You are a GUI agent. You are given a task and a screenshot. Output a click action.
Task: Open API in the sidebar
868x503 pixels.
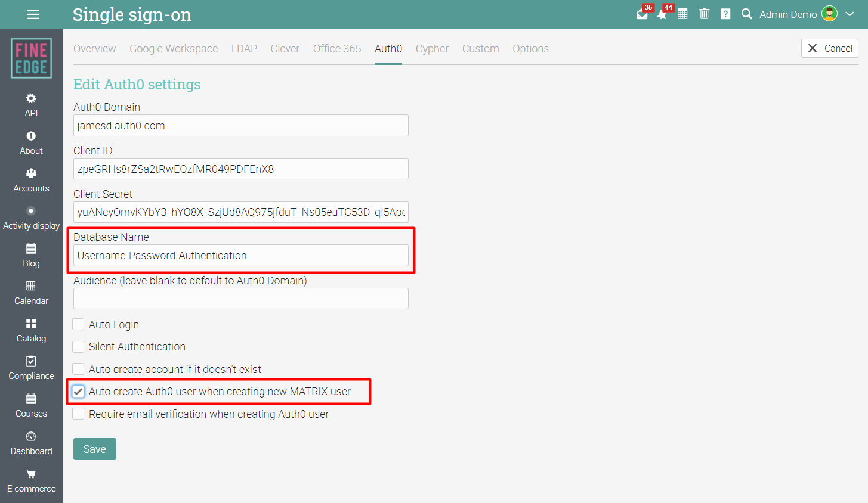coord(31,105)
